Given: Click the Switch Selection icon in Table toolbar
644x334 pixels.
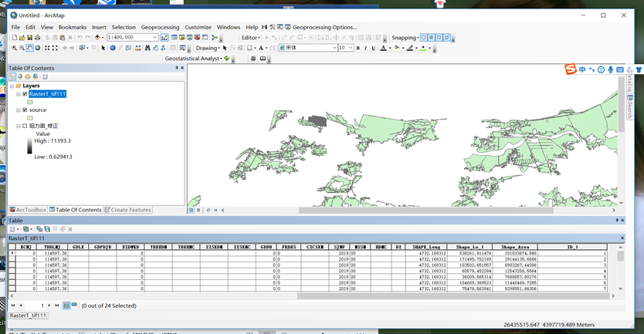Looking at the screenshot, I should [x=47, y=229].
